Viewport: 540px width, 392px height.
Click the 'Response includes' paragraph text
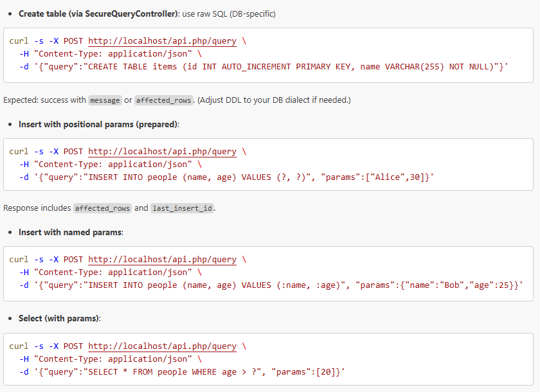(x=36, y=208)
